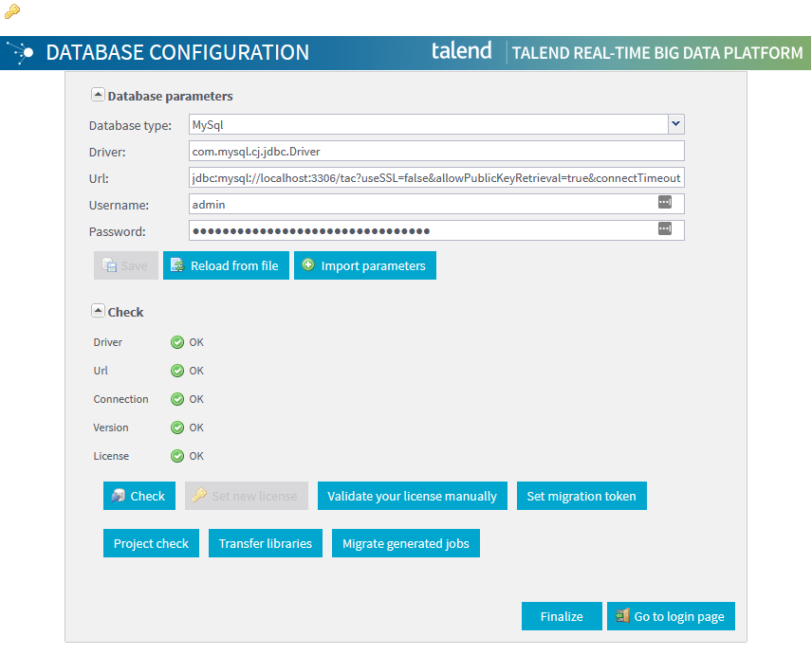Run Validate your license manually
This screenshot has width=812, height=655.
click(x=412, y=495)
